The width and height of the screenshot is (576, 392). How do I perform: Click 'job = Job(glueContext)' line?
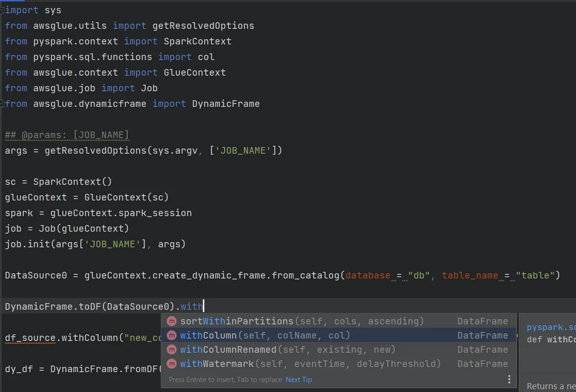point(67,228)
